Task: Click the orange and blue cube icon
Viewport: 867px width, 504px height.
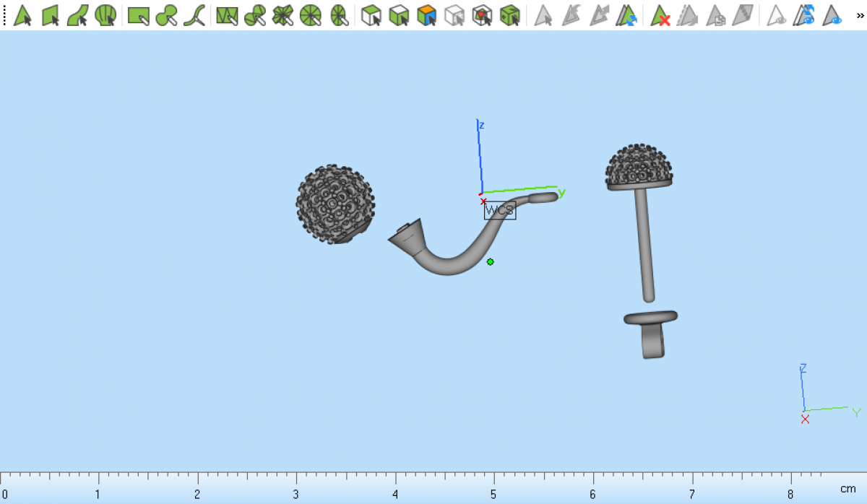Action: point(427,14)
